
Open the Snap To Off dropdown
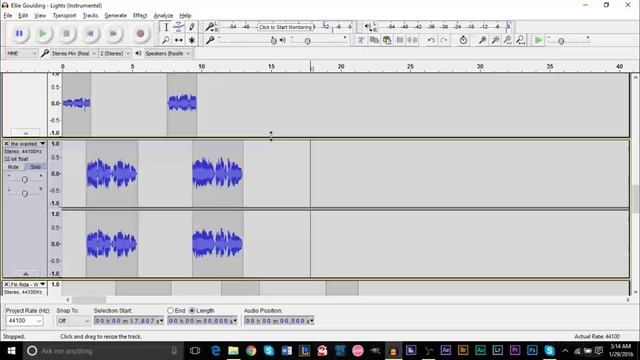pos(73,321)
